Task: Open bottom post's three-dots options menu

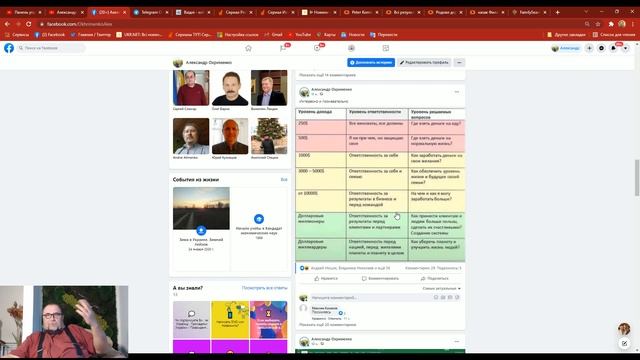Action: (457, 341)
